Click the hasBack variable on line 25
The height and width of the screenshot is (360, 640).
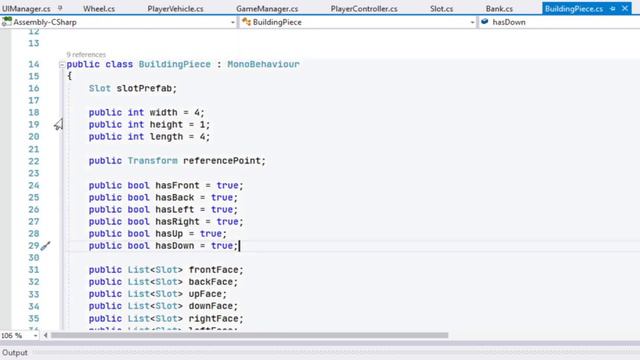coord(175,198)
